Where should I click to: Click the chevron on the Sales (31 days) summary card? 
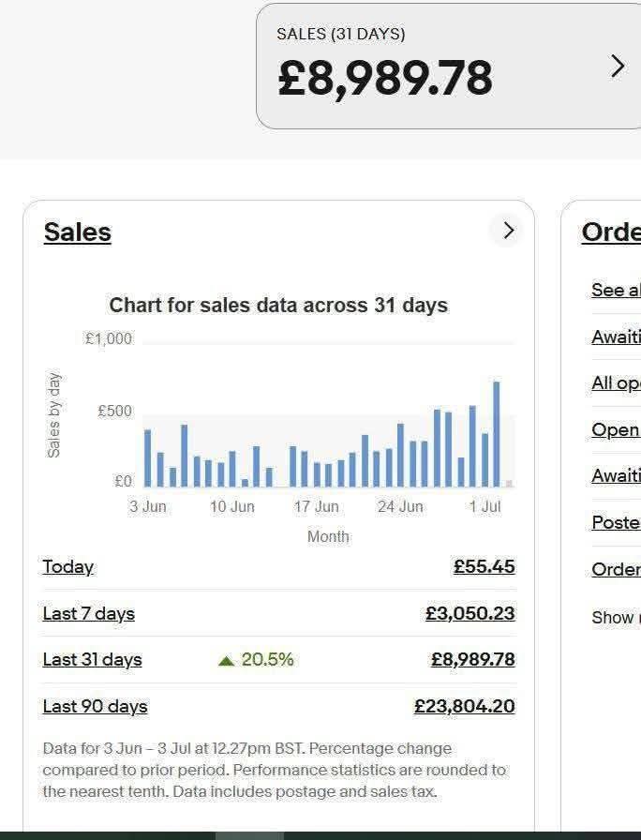[617, 66]
